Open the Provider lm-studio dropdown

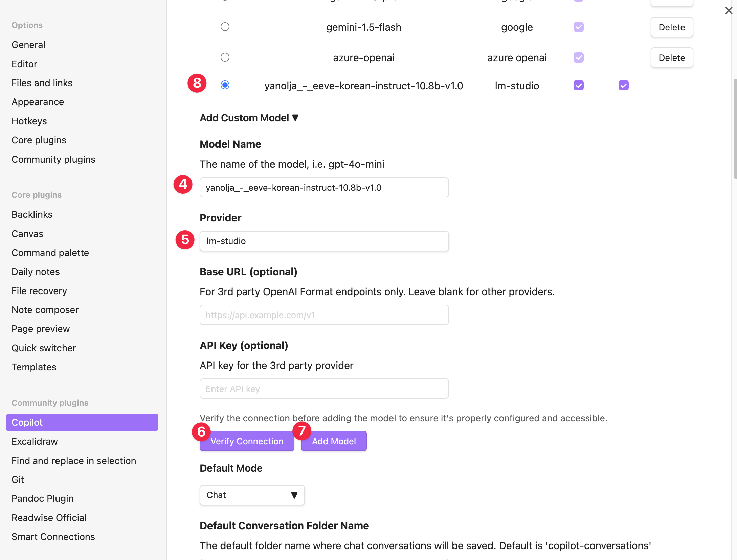point(324,241)
